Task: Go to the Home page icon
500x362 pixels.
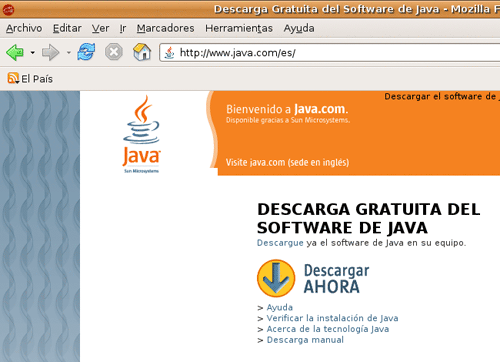Action: click(142, 52)
